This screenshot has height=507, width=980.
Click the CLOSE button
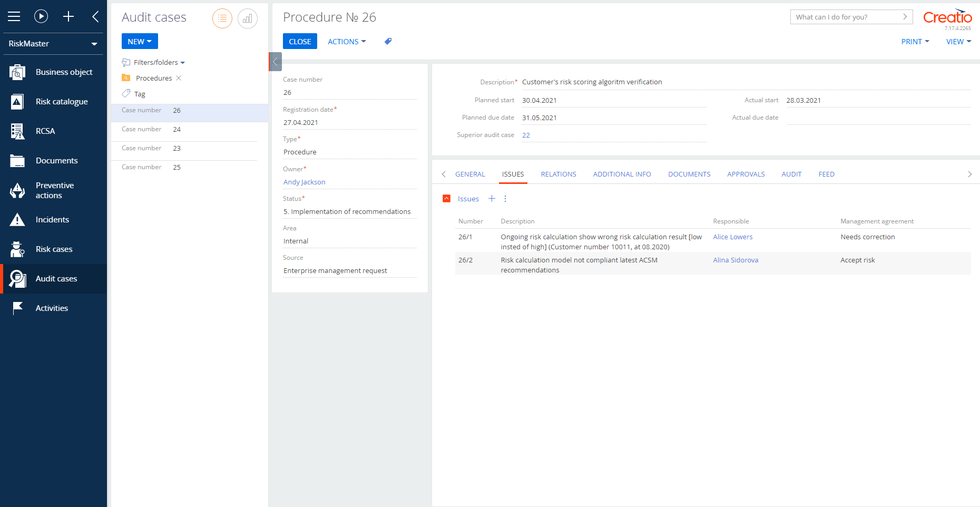tap(300, 41)
